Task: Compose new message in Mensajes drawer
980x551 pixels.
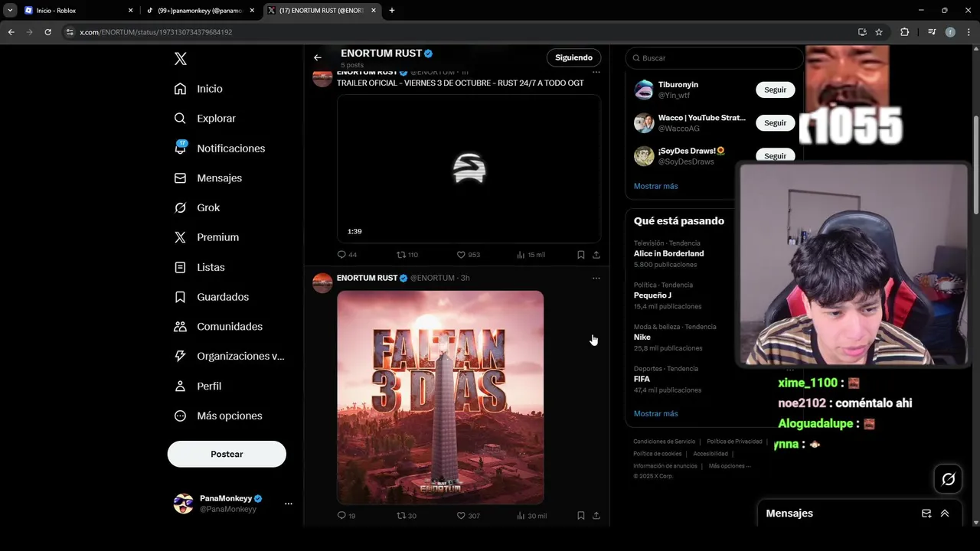Action: [x=926, y=514]
